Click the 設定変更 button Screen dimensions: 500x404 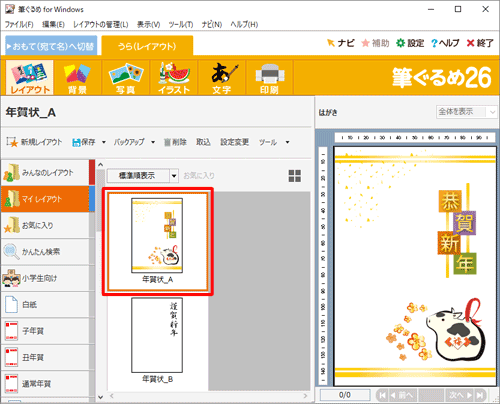coord(235,142)
